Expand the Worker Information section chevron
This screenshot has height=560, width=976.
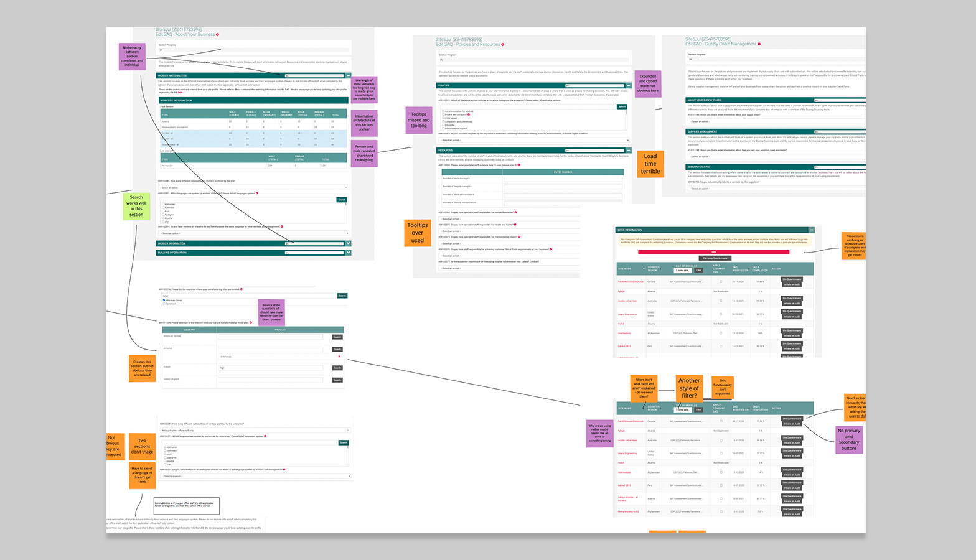point(348,243)
